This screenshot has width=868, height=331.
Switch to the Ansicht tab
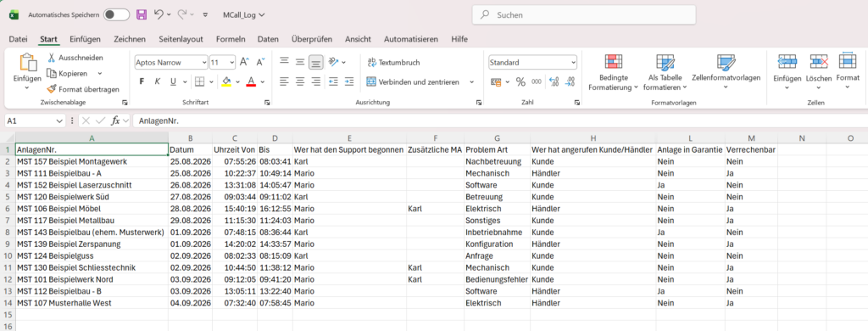pyautogui.click(x=358, y=39)
